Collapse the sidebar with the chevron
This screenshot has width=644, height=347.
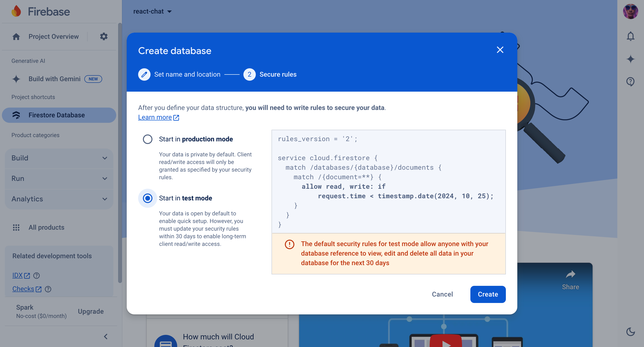coord(106,337)
